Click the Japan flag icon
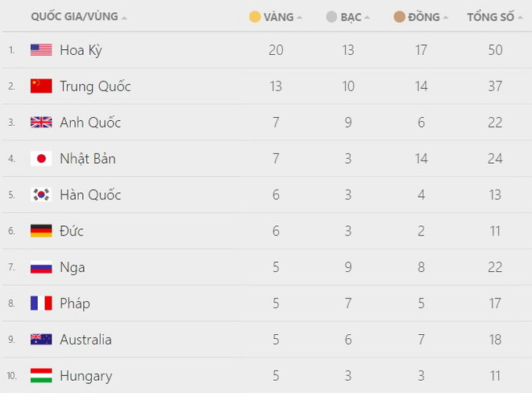Image resolution: width=532 pixels, height=393 pixels. tap(41, 159)
